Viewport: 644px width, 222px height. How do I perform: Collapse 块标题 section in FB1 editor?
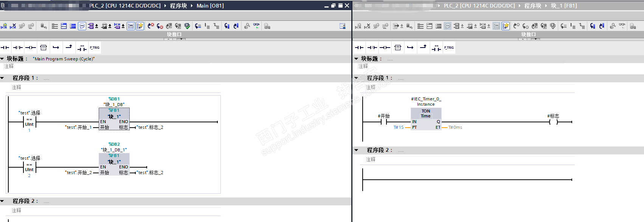pyautogui.click(x=356, y=59)
